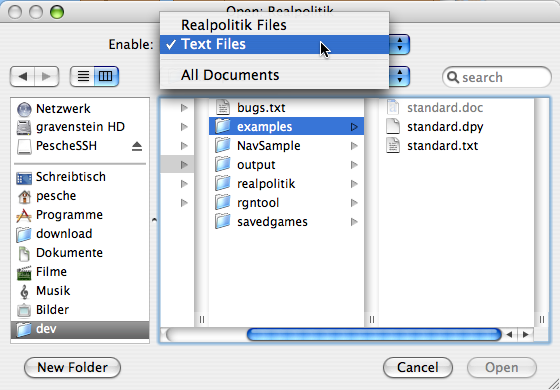The image size is (560, 390).
Task: Switch to column view mode
Action: [x=106, y=76]
